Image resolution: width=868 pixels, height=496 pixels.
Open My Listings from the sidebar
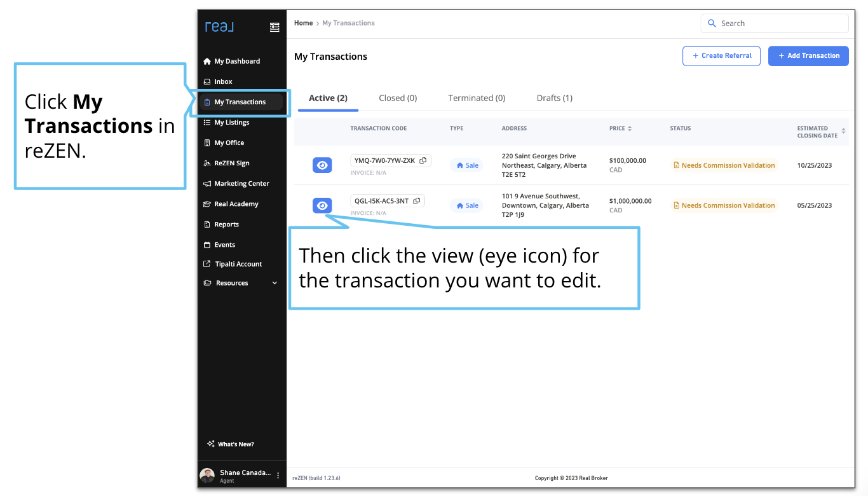click(231, 122)
